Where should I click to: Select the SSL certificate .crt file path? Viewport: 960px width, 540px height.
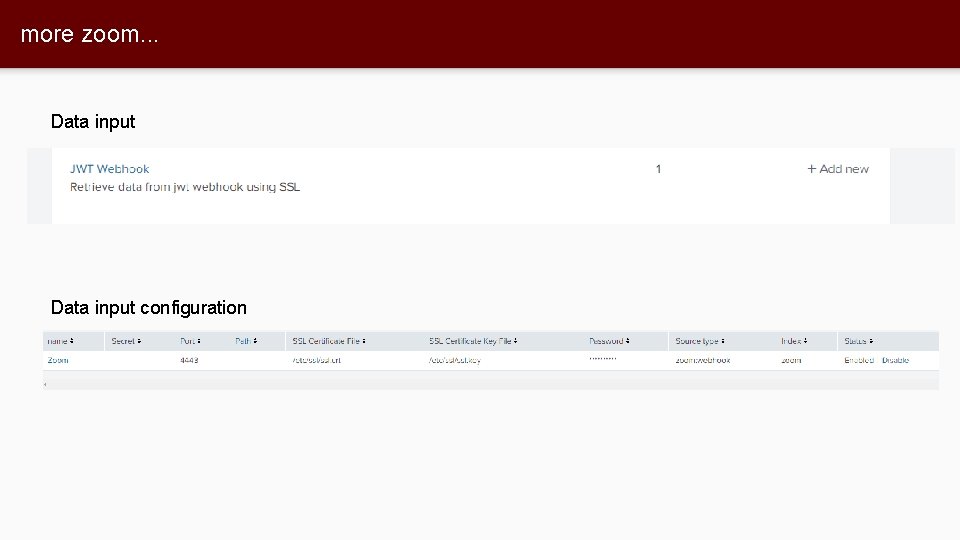[x=317, y=360]
